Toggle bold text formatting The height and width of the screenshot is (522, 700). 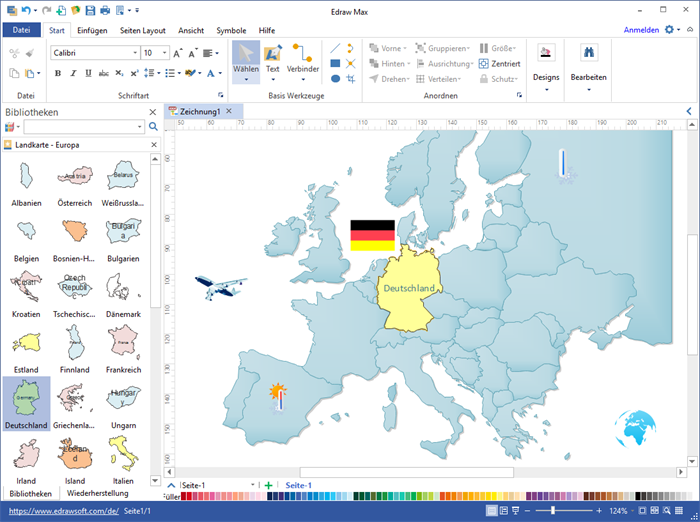57,73
